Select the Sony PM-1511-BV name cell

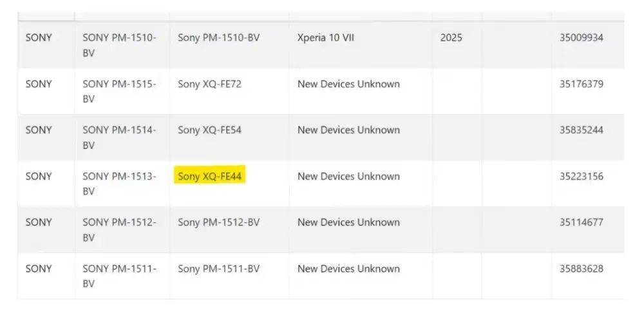pos(218,269)
